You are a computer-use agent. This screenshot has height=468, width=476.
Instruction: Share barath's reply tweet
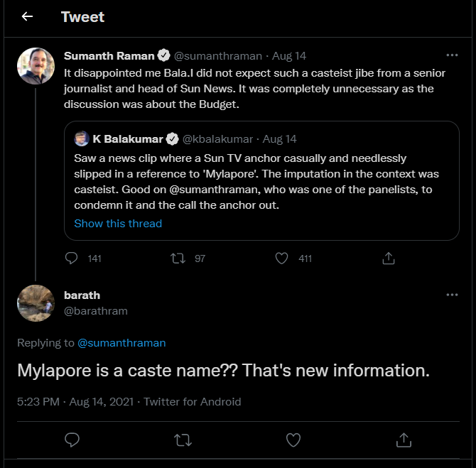[x=404, y=440]
